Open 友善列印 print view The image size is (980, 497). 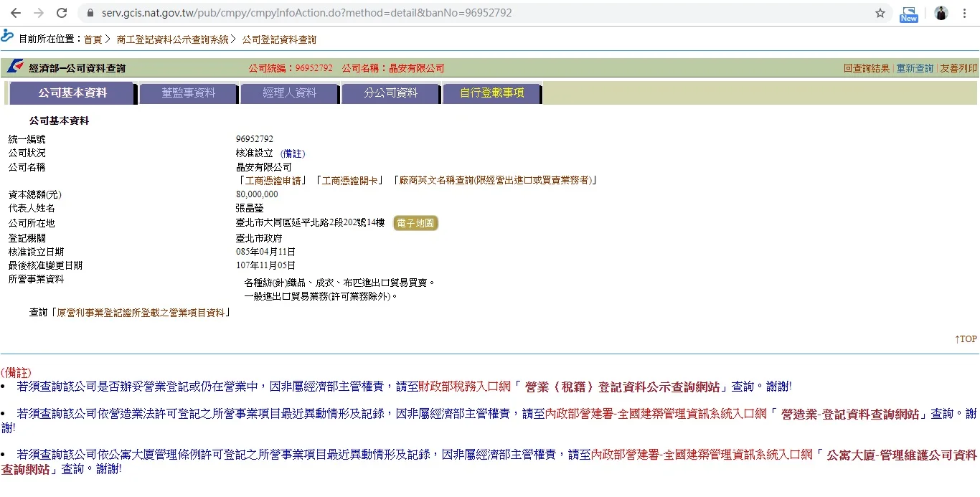coord(958,68)
